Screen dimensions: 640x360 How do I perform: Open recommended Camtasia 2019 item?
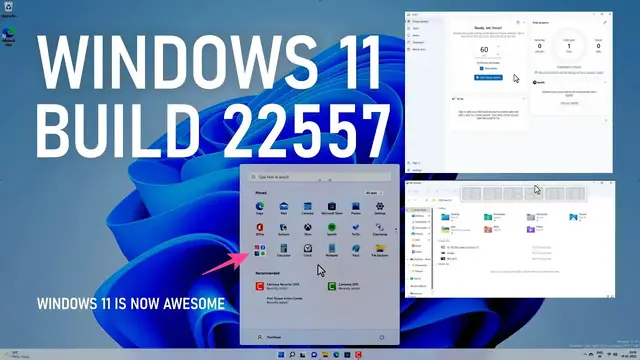pos(344,286)
